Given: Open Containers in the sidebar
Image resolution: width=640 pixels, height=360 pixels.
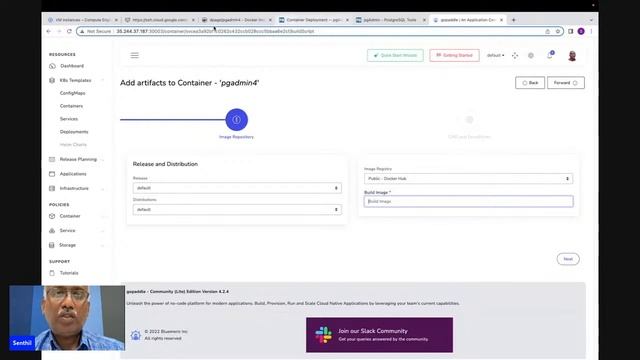Looking at the screenshot, I should point(71,106).
